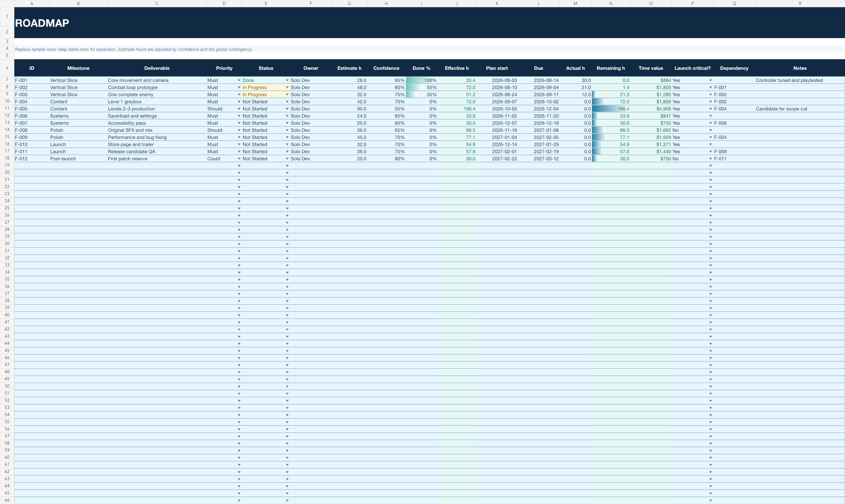Select 'Store page and trailer' cell
The height and width of the screenshot is (504, 845).
157,145
